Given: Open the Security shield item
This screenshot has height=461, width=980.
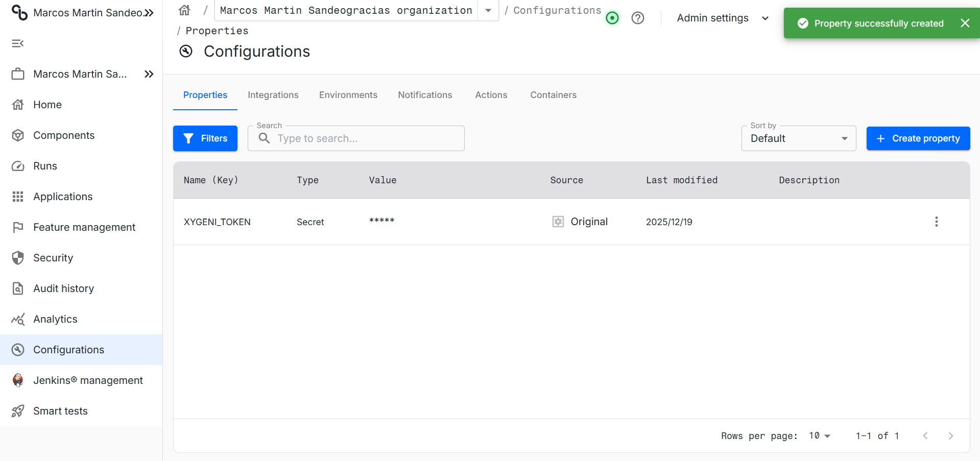Looking at the screenshot, I should click(x=53, y=258).
